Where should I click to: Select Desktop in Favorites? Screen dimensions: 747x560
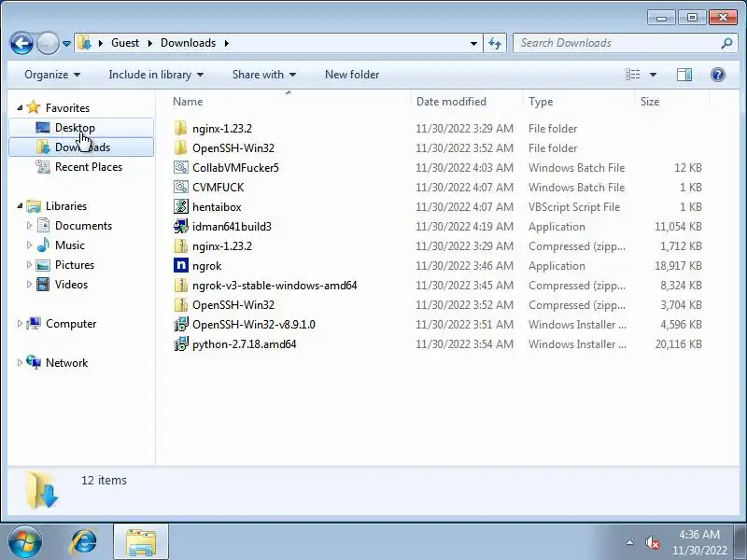point(75,128)
